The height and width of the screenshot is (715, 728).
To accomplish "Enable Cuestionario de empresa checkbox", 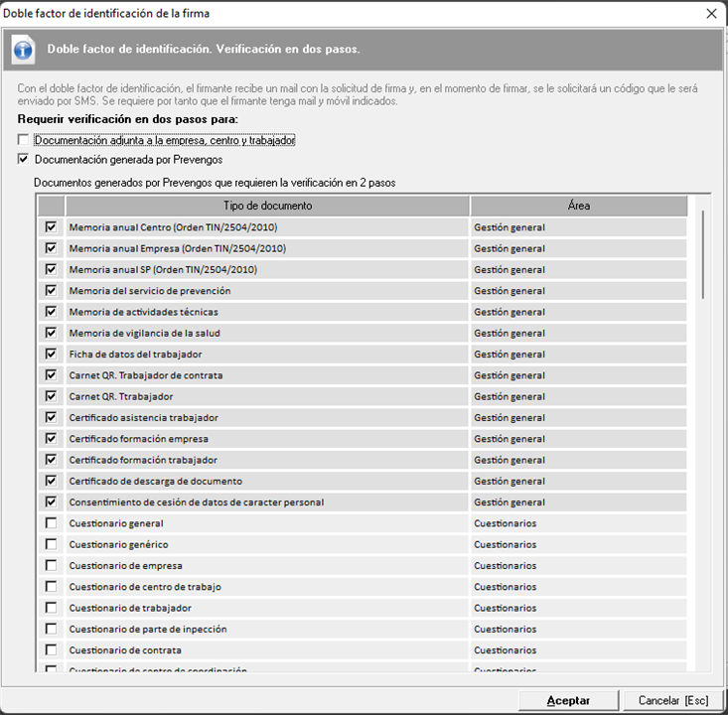I will 51,566.
